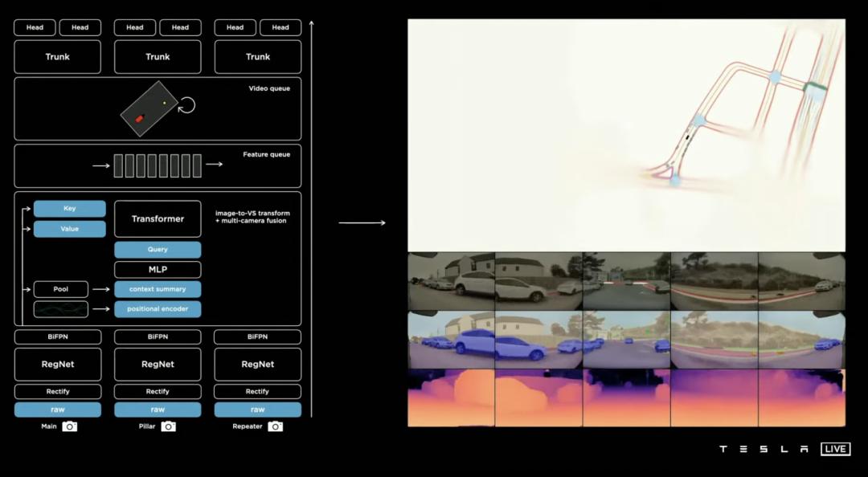Click the waveform box left of positional encoder
This screenshot has width=868, height=477.
(61, 309)
